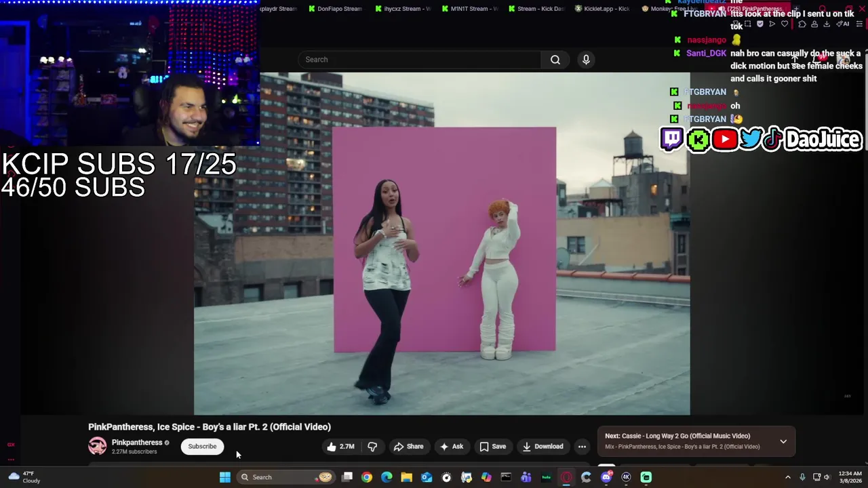Open Microsoft Teams from the taskbar

pyautogui.click(x=526, y=477)
